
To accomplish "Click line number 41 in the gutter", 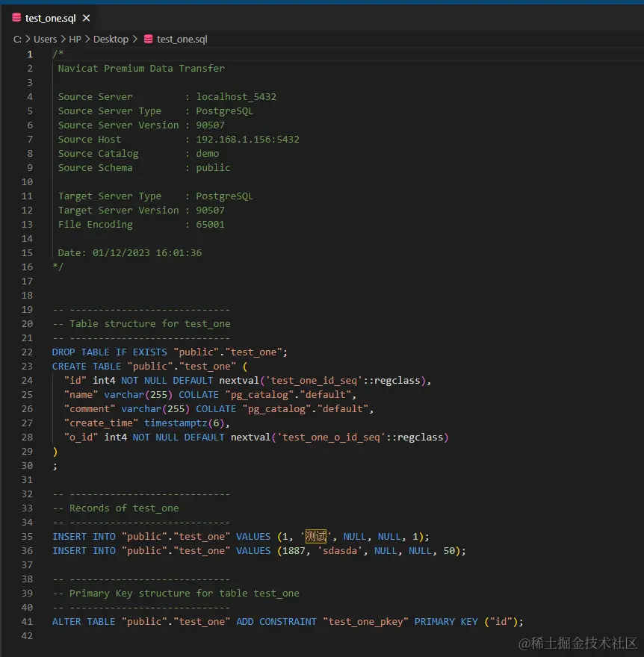I will point(27,622).
